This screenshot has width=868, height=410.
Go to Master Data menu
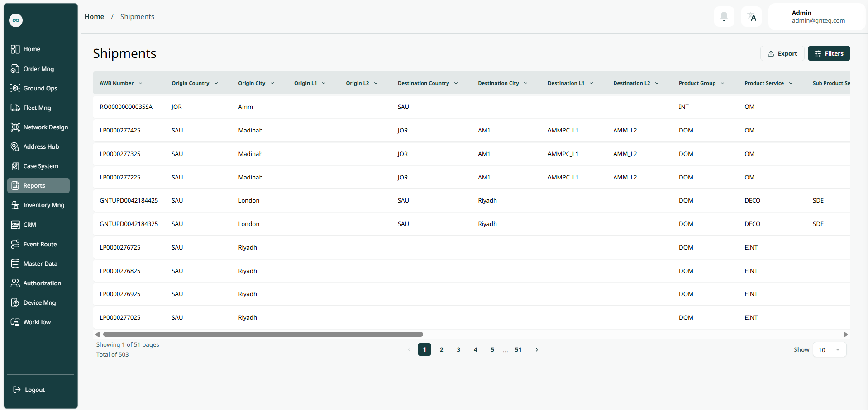click(x=40, y=264)
